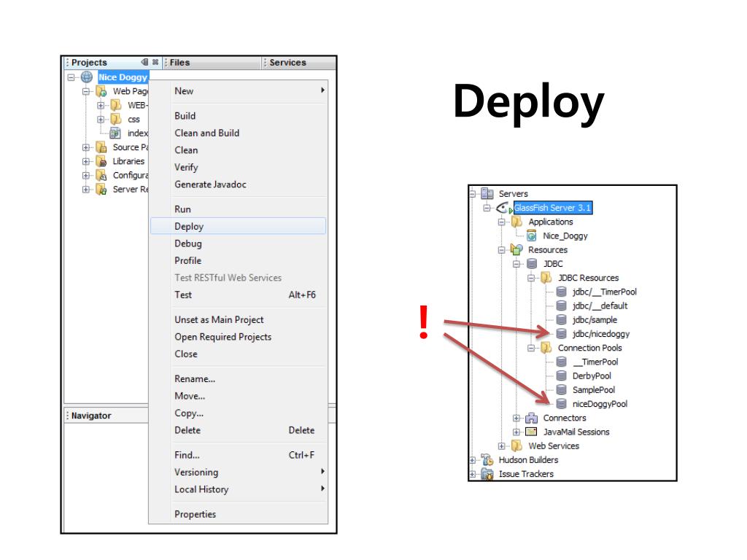This screenshot has width=747, height=560.
Task: Click the Connectors node icon
Action: [531, 418]
